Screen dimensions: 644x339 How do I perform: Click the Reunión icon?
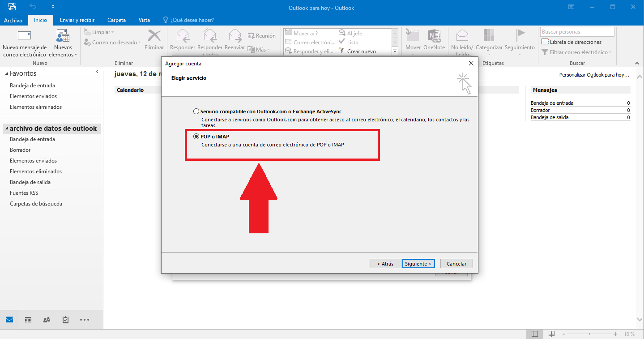[251, 36]
